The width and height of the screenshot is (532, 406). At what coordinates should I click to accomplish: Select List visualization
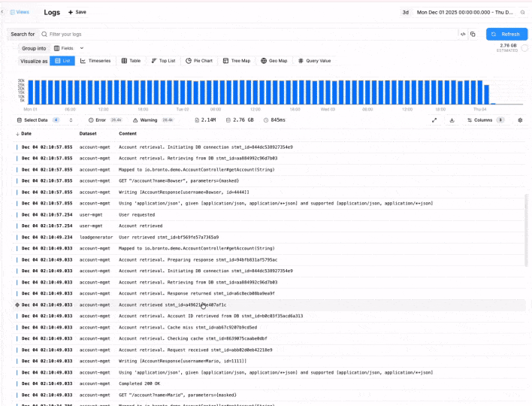click(62, 61)
